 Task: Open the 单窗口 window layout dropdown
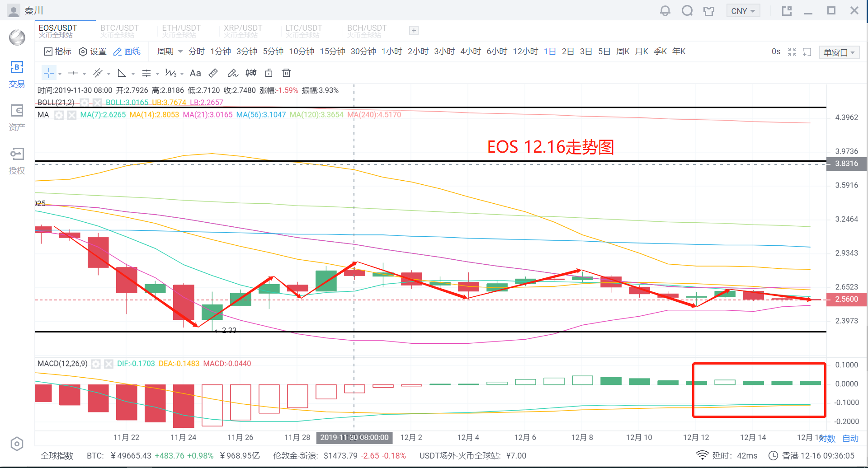(x=839, y=52)
